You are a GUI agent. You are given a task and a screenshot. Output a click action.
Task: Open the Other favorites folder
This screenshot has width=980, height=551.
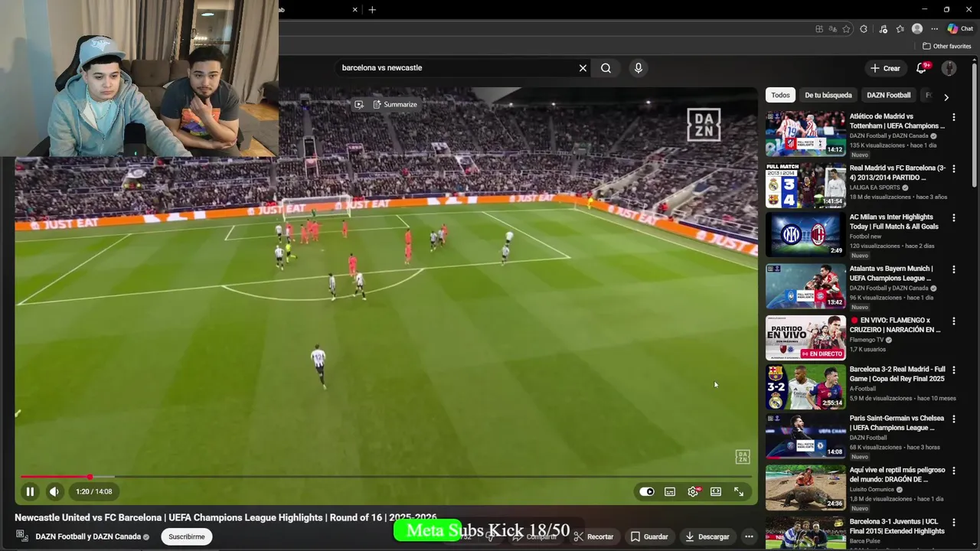(x=946, y=46)
